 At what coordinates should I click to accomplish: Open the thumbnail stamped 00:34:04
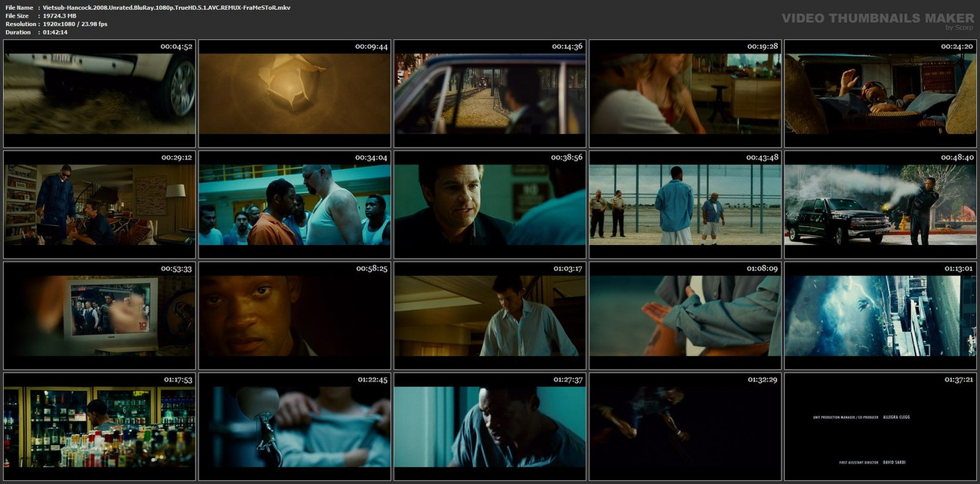295,204
